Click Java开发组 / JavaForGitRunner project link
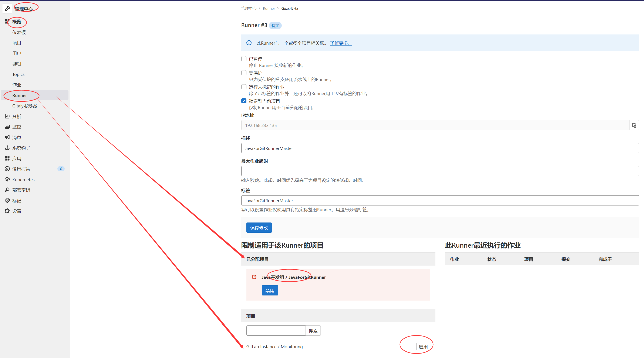The height and width of the screenshot is (358, 644). pyautogui.click(x=293, y=277)
